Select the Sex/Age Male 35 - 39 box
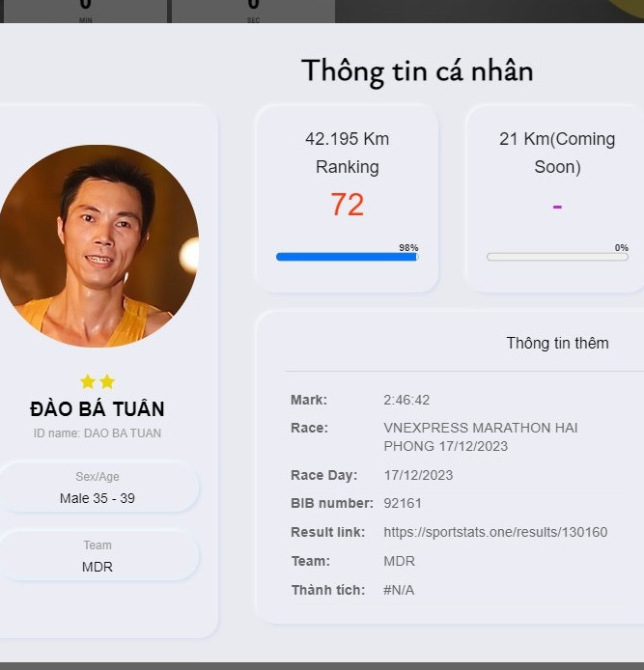644x670 pixels. click(x=98, y=489)
